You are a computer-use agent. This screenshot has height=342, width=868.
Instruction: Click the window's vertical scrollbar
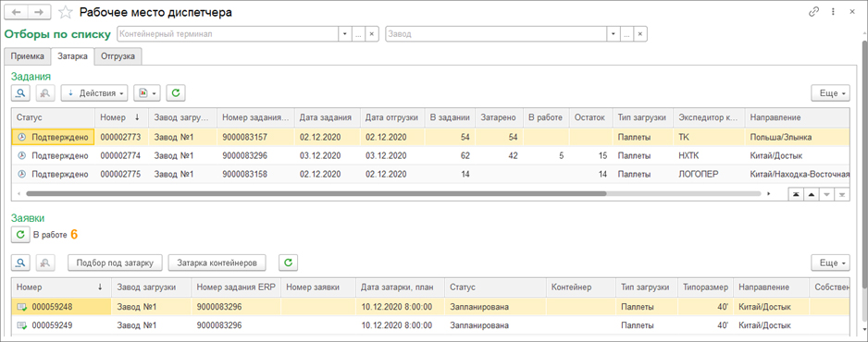[863, 165]
